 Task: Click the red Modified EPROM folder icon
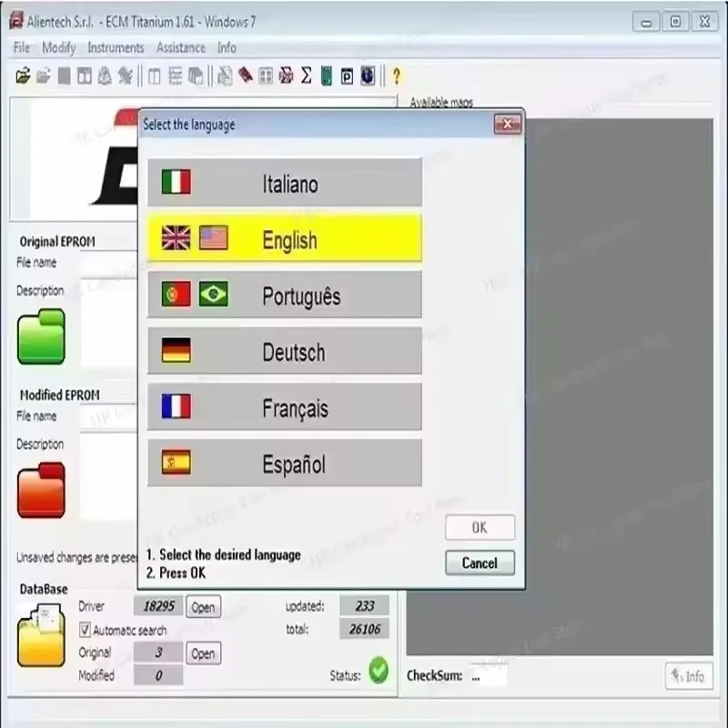click(x=39, y=491)
